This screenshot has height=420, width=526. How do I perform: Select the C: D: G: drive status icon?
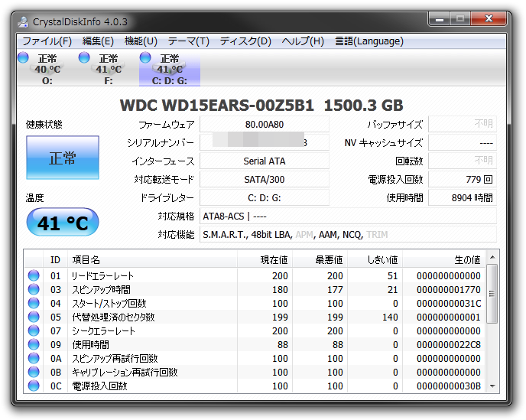coord(145,57)
